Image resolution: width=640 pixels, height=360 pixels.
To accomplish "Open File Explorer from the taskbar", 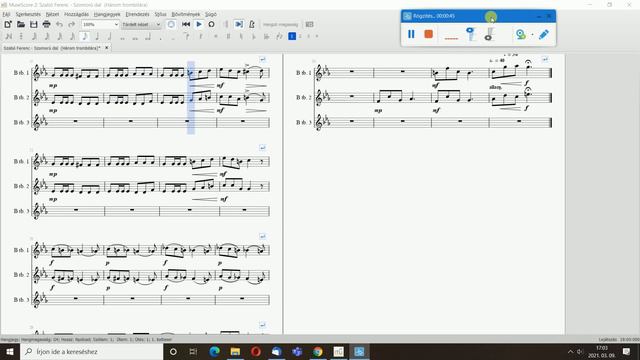I will pyautogui.click(x=235, y=351).
